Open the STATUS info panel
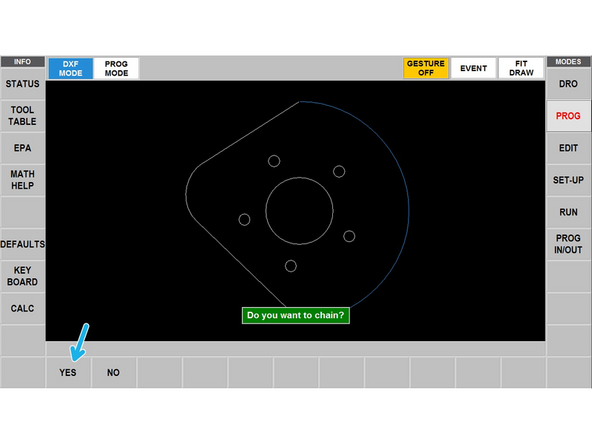The image size is (592, 444). coord(23,83)
